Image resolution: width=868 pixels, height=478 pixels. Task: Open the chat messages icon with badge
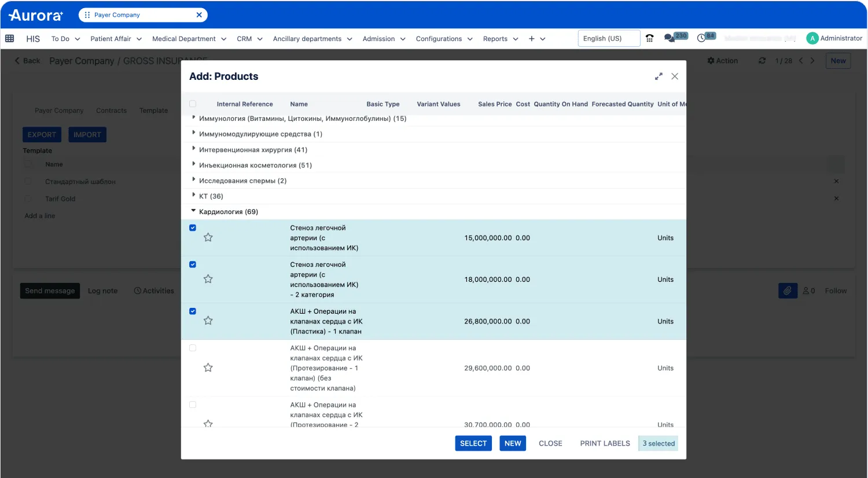670,38
